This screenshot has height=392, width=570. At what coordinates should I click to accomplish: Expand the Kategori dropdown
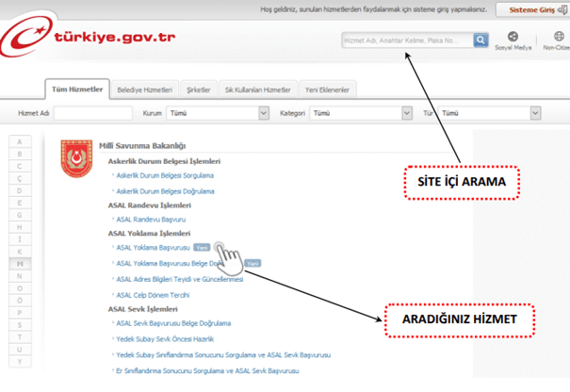361,113
